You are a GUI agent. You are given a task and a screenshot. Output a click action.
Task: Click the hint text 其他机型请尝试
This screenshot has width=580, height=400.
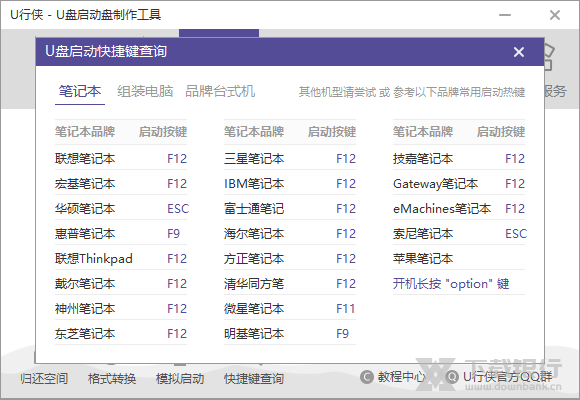tap(337, 92)
